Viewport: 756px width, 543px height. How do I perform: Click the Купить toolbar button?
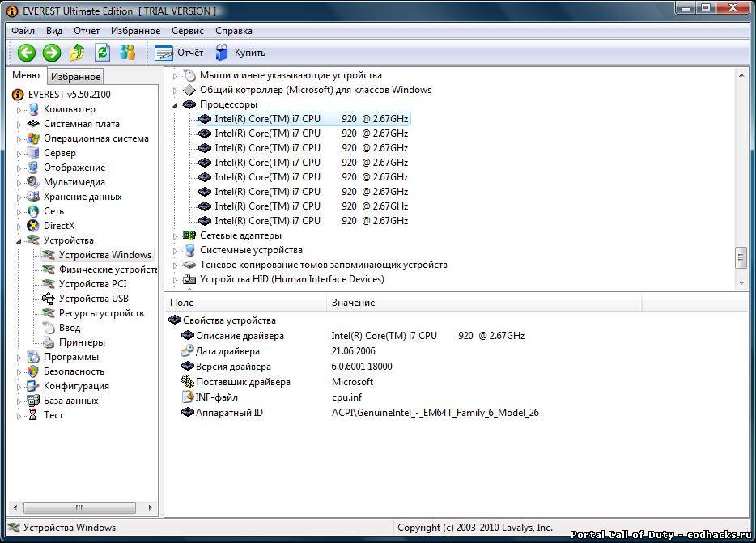(x=240, y=53)
